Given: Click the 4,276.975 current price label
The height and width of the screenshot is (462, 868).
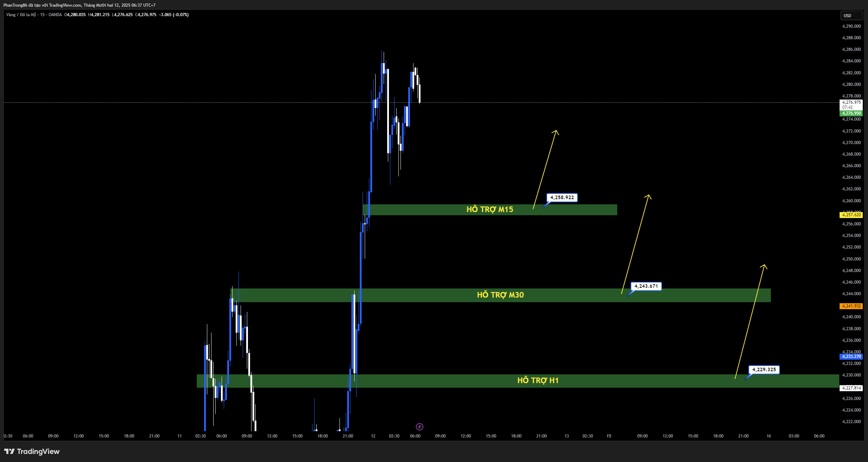Looking at the screenshot, I should click(x=852, y=103).
